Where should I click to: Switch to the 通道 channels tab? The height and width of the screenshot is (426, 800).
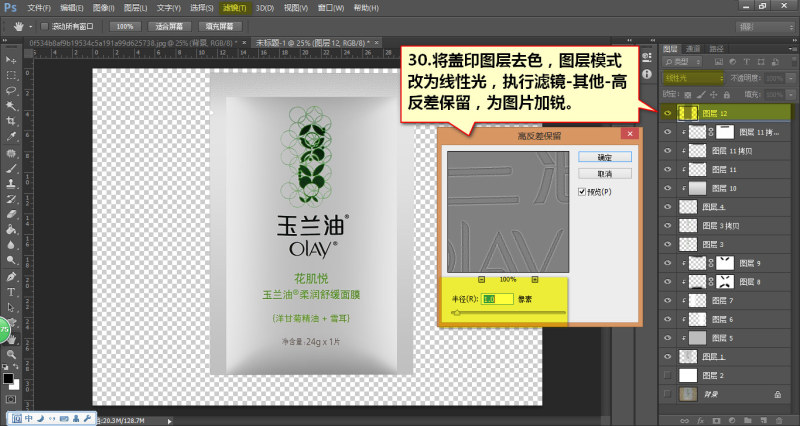click(693, 49)
